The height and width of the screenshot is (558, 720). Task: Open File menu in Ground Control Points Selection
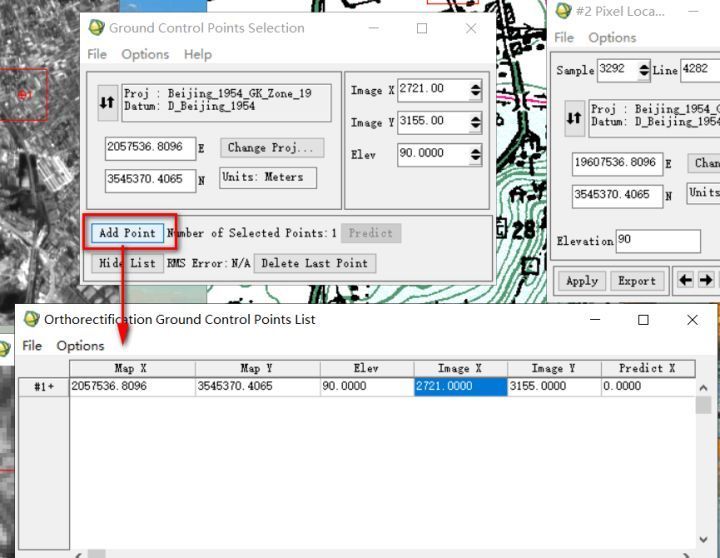pos(97,54)
